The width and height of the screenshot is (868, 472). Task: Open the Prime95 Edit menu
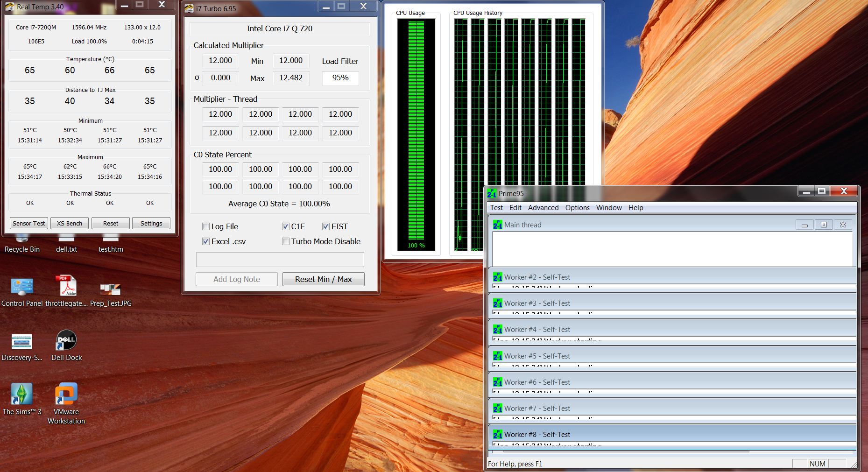[515, 208]
